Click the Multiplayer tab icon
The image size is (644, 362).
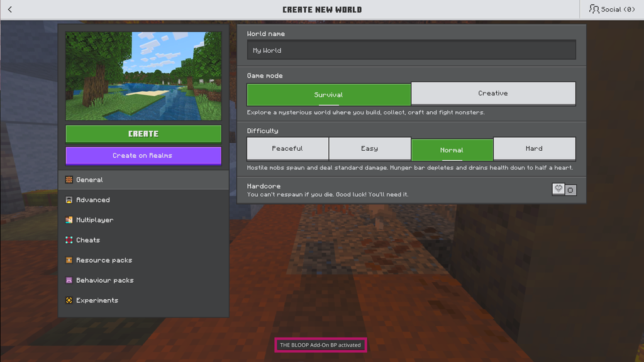point(69,220)
